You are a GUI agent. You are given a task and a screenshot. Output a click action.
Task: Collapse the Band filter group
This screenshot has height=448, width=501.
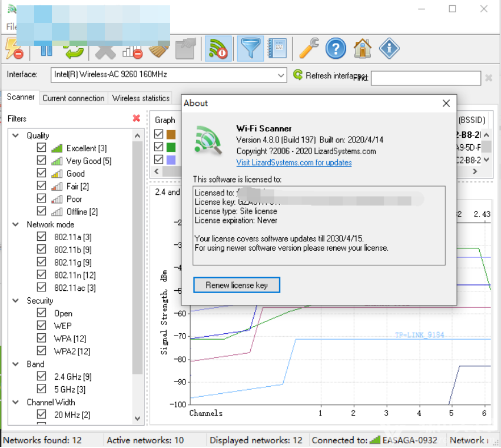15,364
